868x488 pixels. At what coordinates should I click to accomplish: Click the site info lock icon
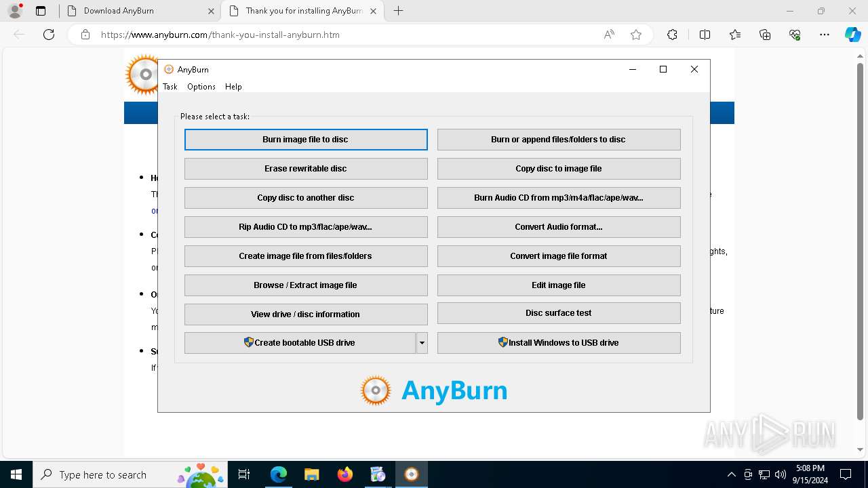(x=85, y=35)
